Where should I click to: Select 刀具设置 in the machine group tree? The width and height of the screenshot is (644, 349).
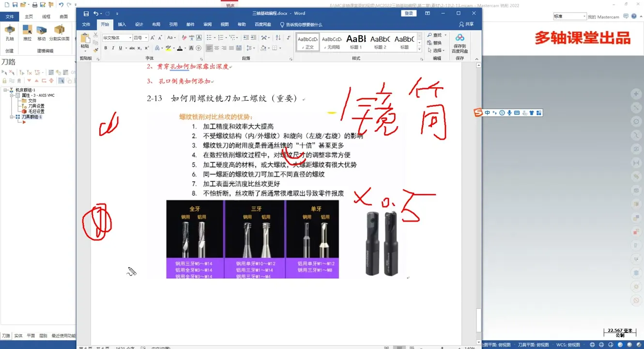click(36, 105)
